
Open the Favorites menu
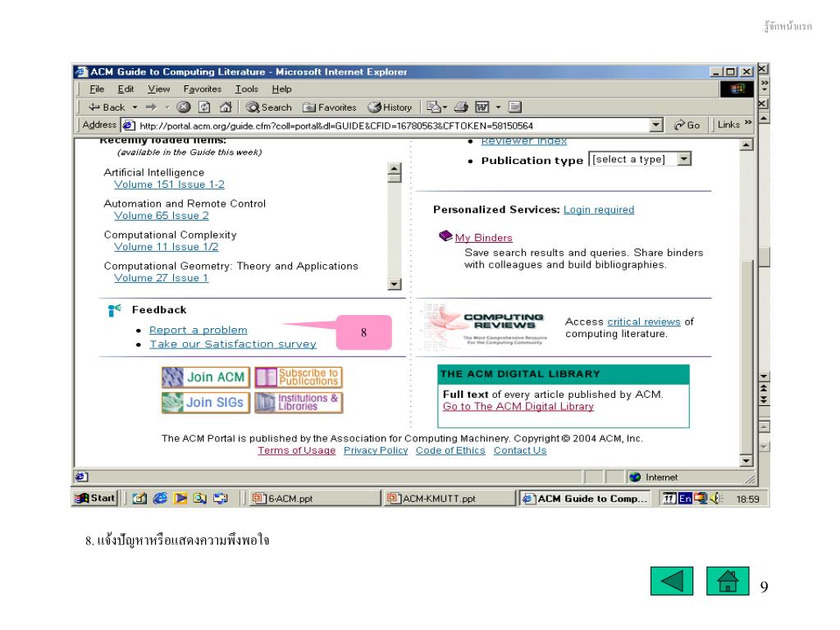point(203,89)
